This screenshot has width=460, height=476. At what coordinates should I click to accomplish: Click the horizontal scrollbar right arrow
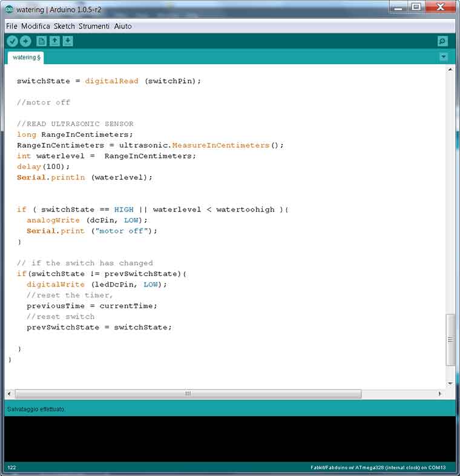[x=439, y=394]
